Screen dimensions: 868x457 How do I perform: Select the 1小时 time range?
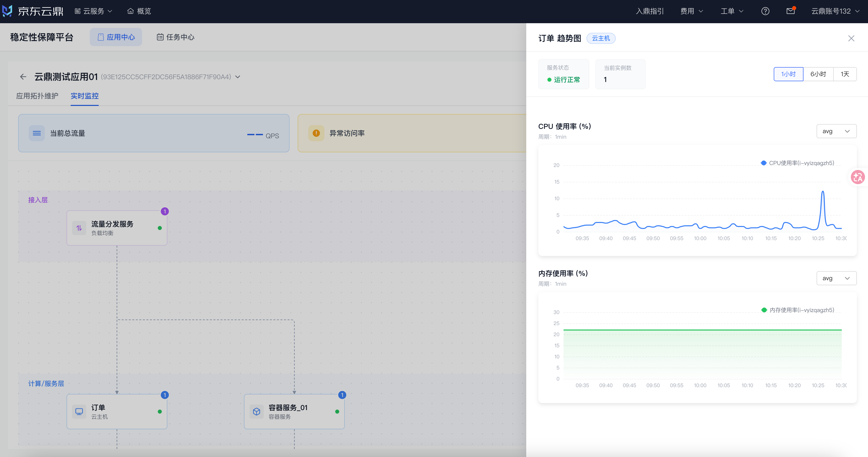point(788,74)
